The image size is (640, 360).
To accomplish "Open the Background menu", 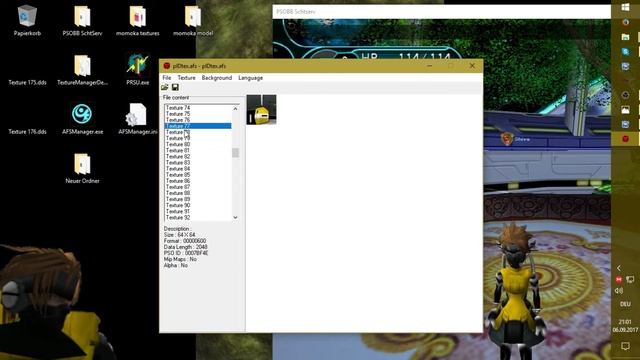I will pyautogui.click(x=217, y=78).
